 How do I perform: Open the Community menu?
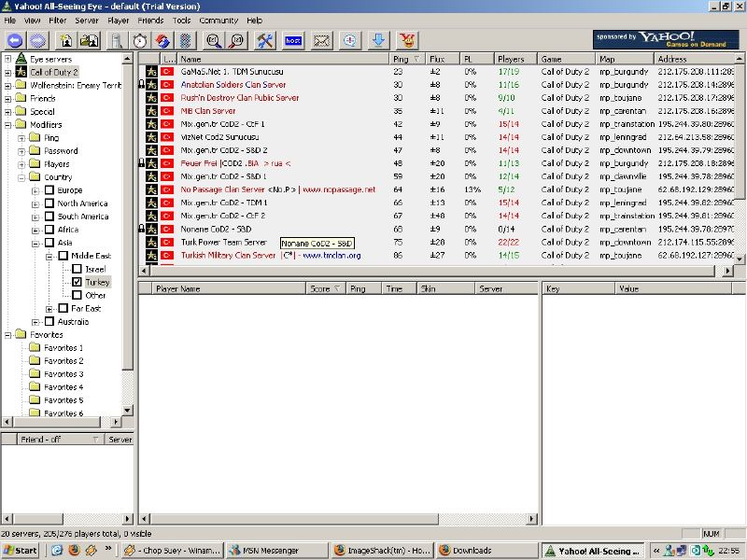218,21
